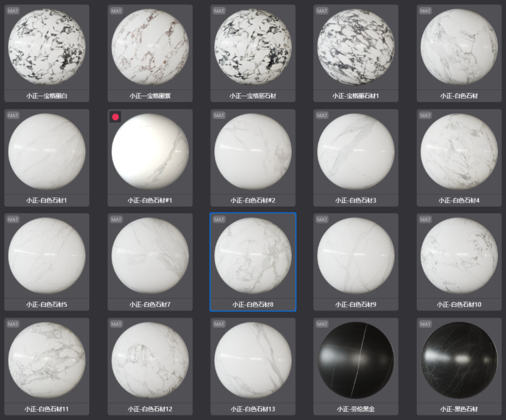Image resolution: width=506 pixels, height=420 pixels.
Task: Click the MAT badge on 白色石材11 card
Action: [x=13, y=324]
